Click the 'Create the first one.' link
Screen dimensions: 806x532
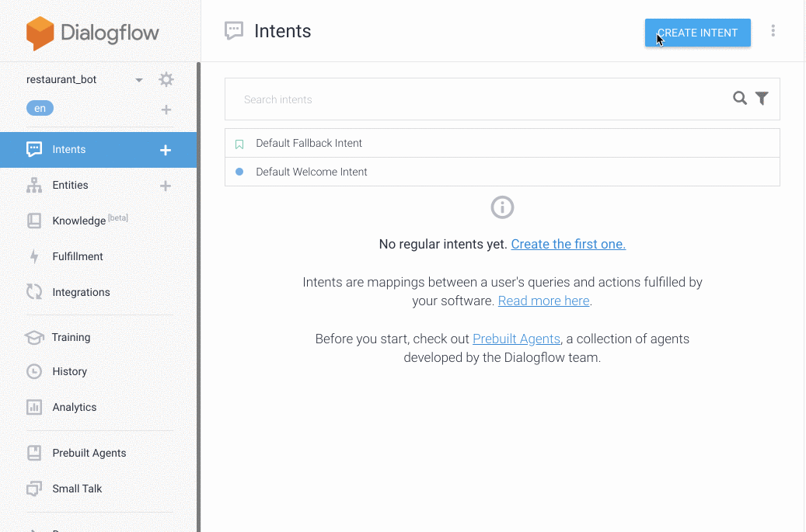coord(568,244)
